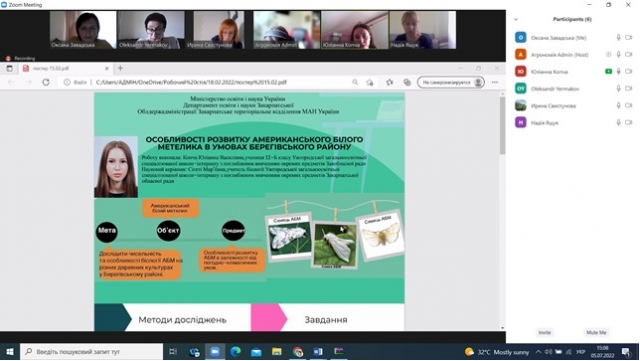
Task: Click the Об'єкт black circle on poster
Action: 168,231
